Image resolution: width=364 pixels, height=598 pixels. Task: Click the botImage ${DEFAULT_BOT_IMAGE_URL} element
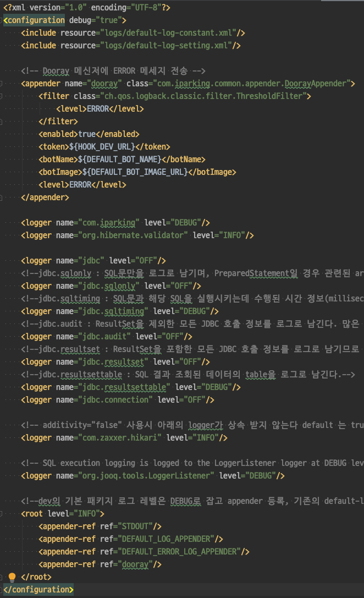137,172
